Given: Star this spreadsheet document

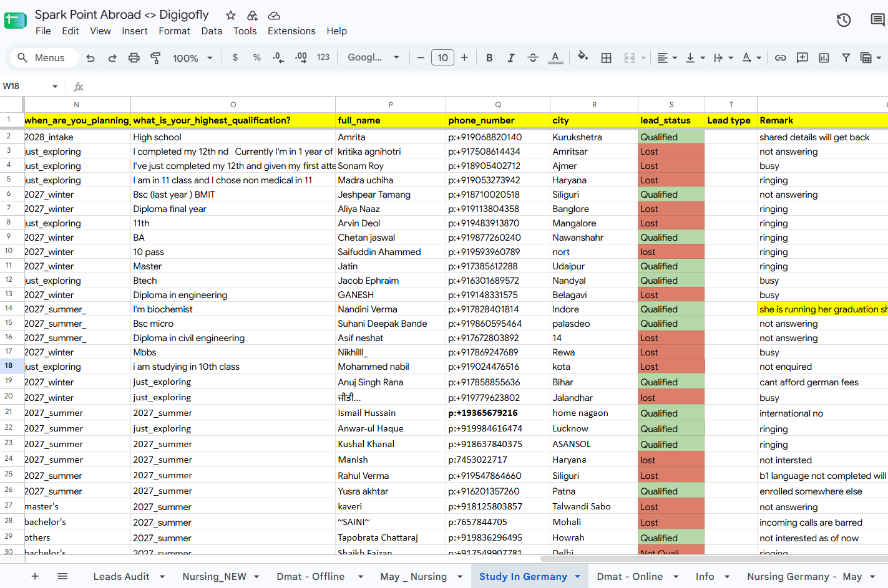Looking at the screenshot, I should pyautogui.click(x=231, y=15).
